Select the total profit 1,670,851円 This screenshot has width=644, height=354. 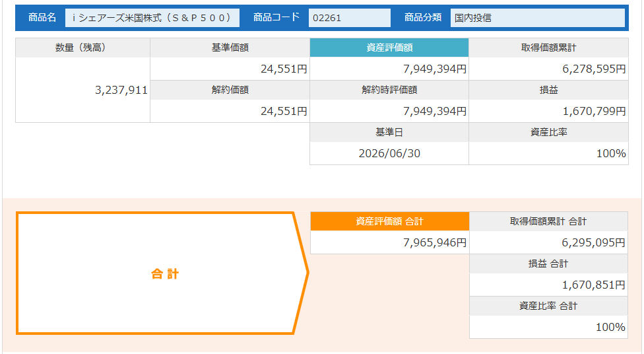[593, 285]
